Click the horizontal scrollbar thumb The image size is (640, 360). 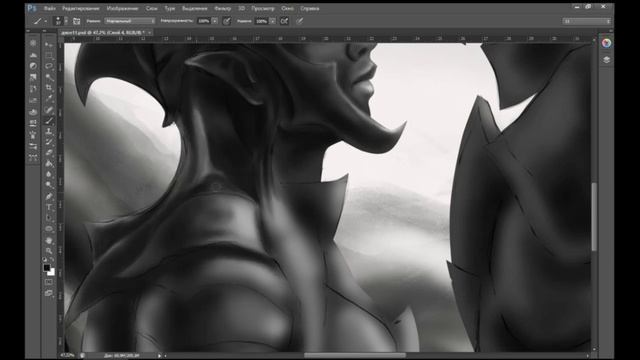point(355,356)
